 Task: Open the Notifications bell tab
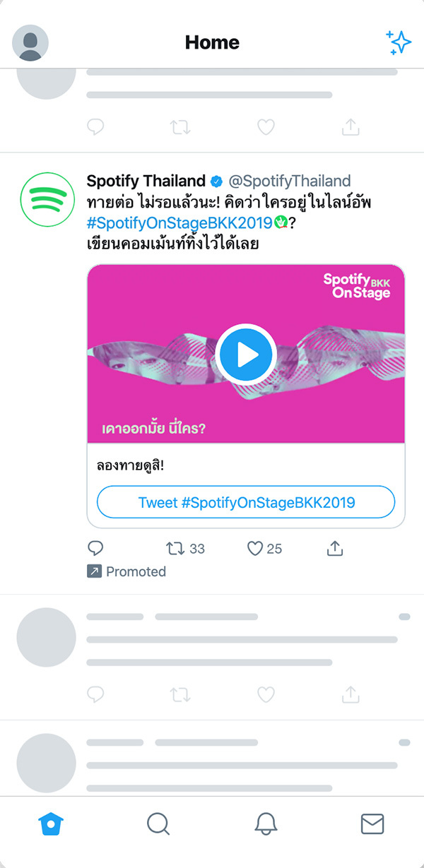[x=266, y=824]
